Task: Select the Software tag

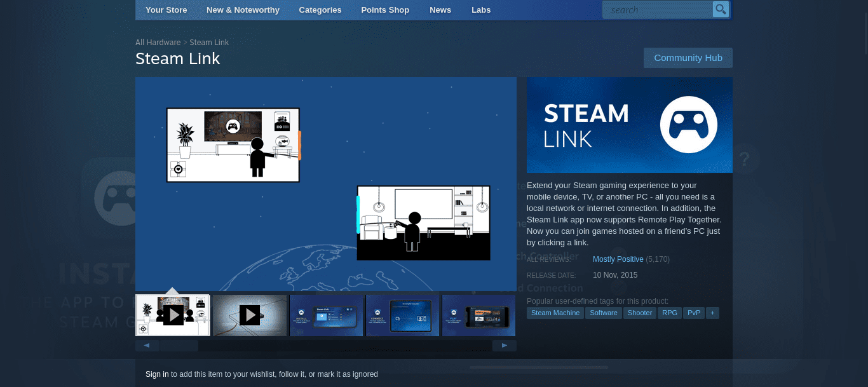Action: pyautogui.click(x=604, y=313)
